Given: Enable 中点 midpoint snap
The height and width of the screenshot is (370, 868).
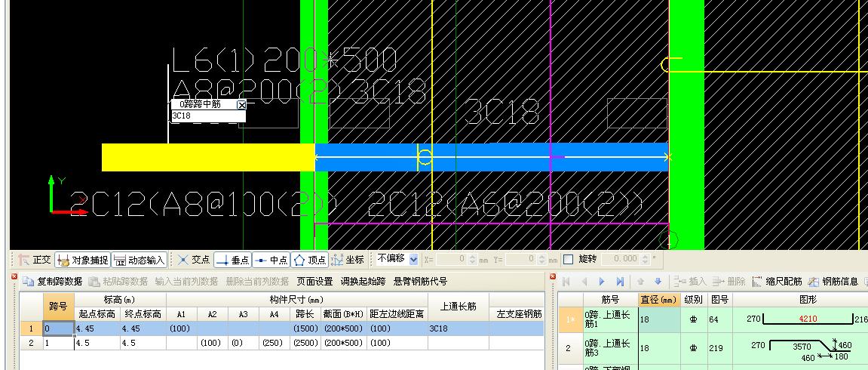Looking at the screenshot, I should point(271,259).
